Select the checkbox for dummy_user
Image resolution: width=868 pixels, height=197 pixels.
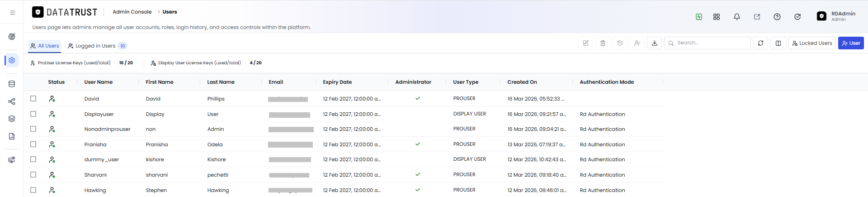(x=33, y=159)
